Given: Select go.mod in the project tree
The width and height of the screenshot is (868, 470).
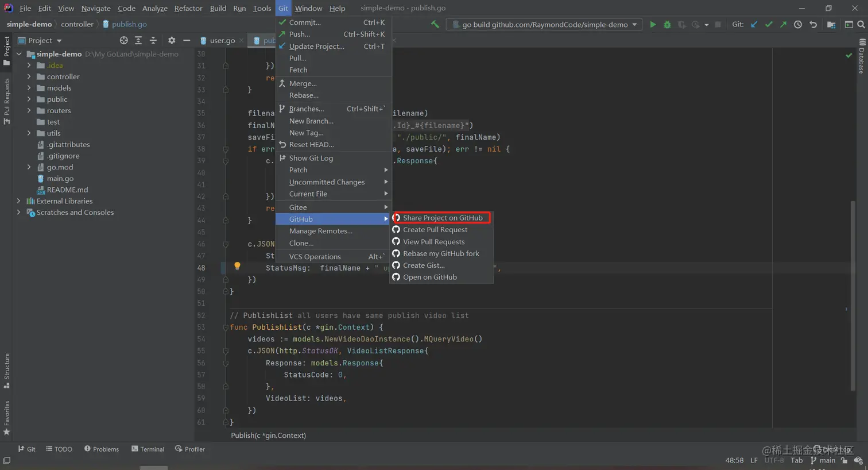Looking at the screenshot, I should pyautogui.click(x=60, y=167).
